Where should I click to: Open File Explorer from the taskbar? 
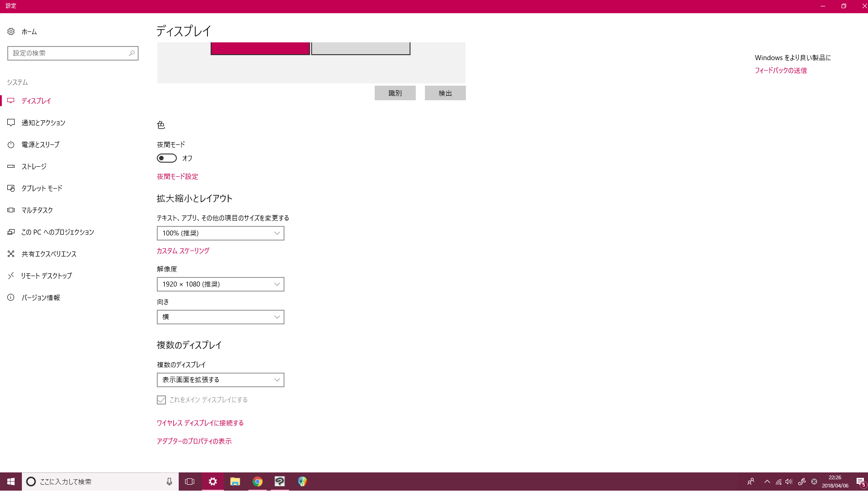235,482
